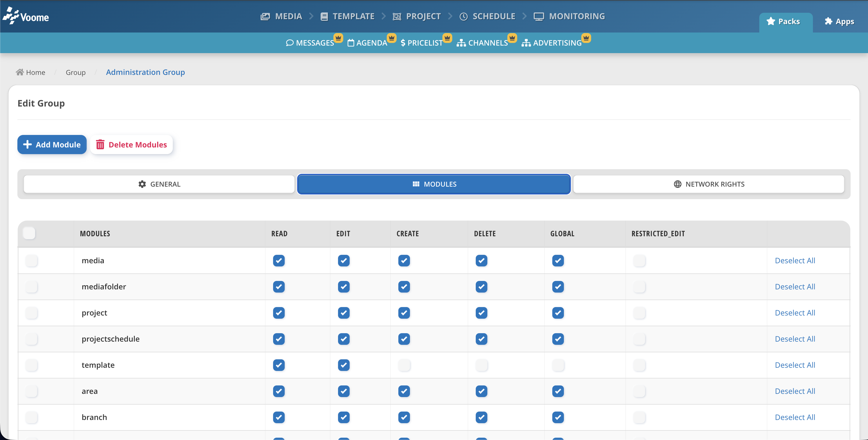The width and height of the screenshot is (868, 440).
Task: Switch to the Packs tab
Action: pos(786,22)
